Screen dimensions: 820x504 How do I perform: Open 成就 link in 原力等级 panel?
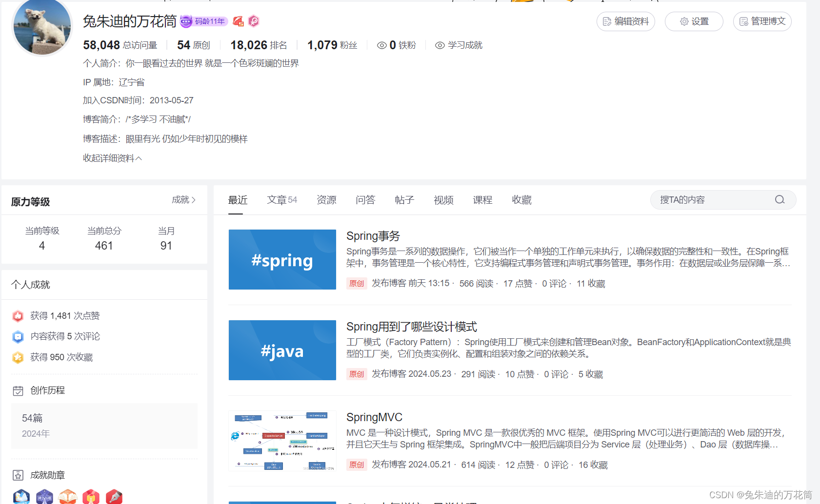click(x=183, y=200)
